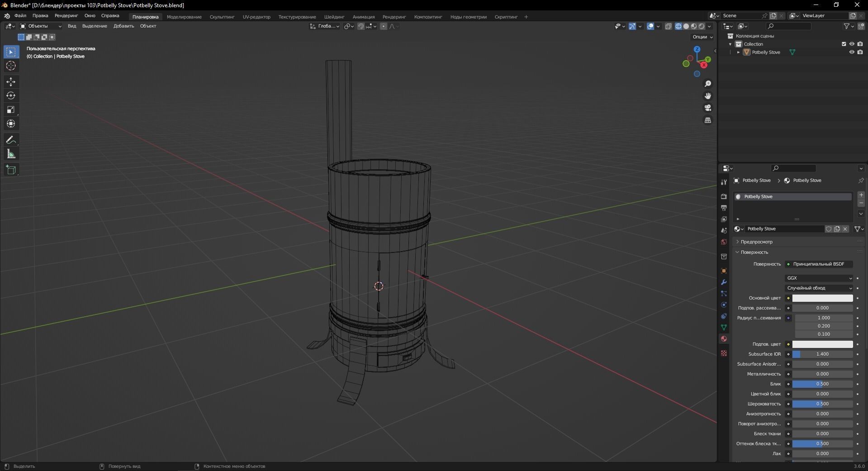Image resolution: width=868 pixels, height=471 pixels.
Task: Toggle snapping magnet in header
Action: pos(361,26)
